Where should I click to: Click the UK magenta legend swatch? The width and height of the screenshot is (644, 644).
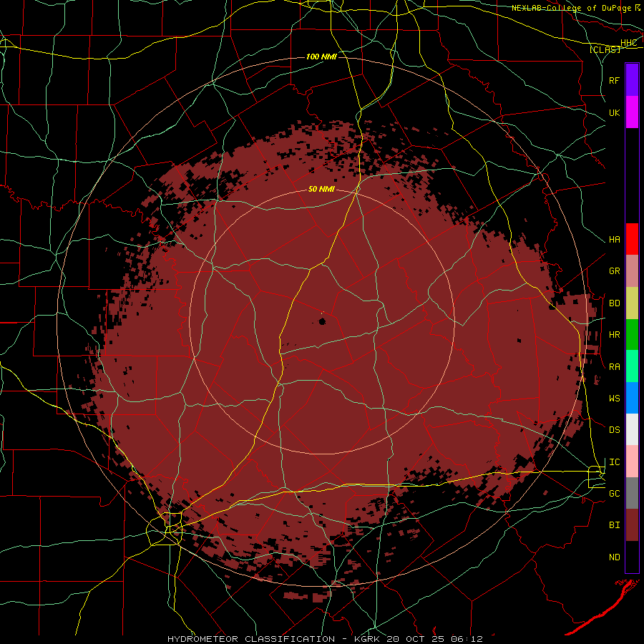coord(632,112)
